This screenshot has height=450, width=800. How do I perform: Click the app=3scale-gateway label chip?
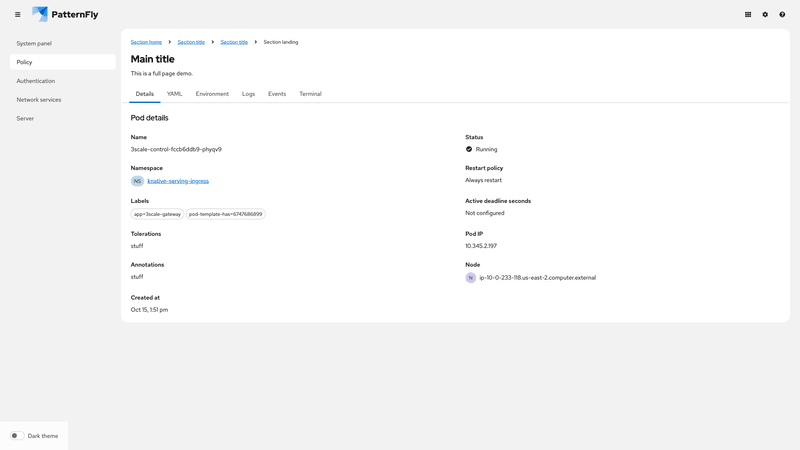click(158, 214)
